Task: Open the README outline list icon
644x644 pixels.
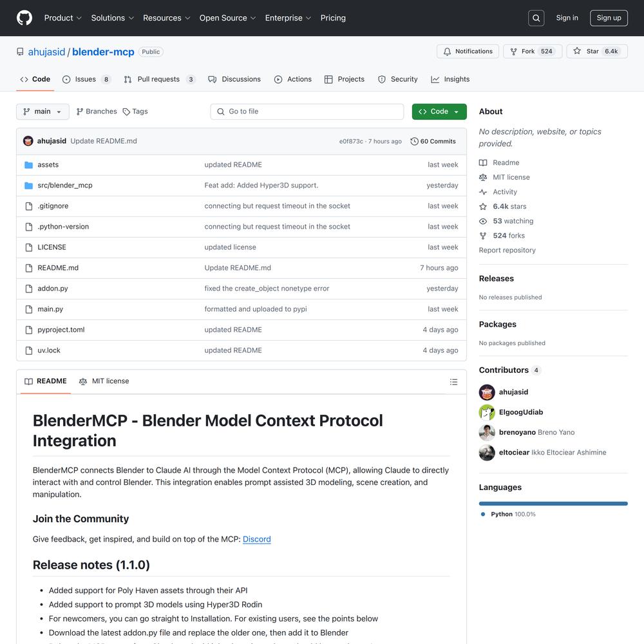Action: (x=453, y=382)
